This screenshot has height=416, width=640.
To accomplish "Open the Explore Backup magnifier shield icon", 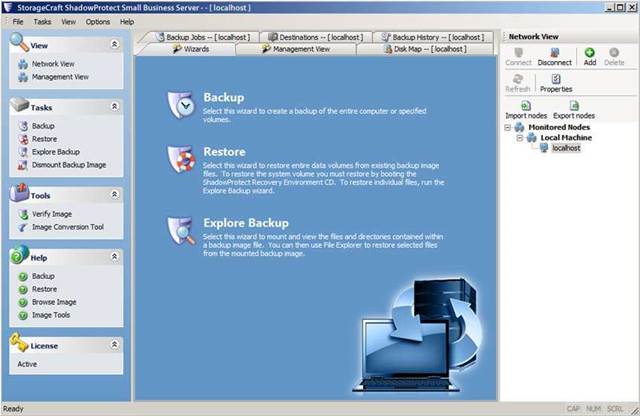I will click(181, 231).
